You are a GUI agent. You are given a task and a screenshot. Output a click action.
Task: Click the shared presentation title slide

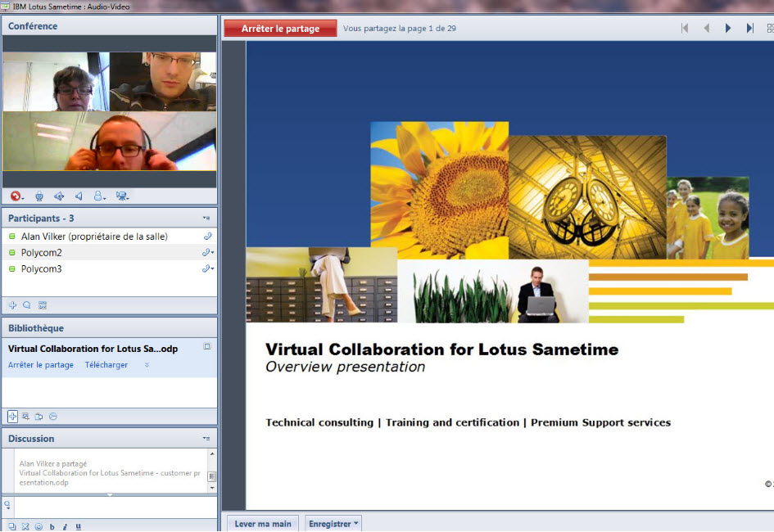pos(510,275)
